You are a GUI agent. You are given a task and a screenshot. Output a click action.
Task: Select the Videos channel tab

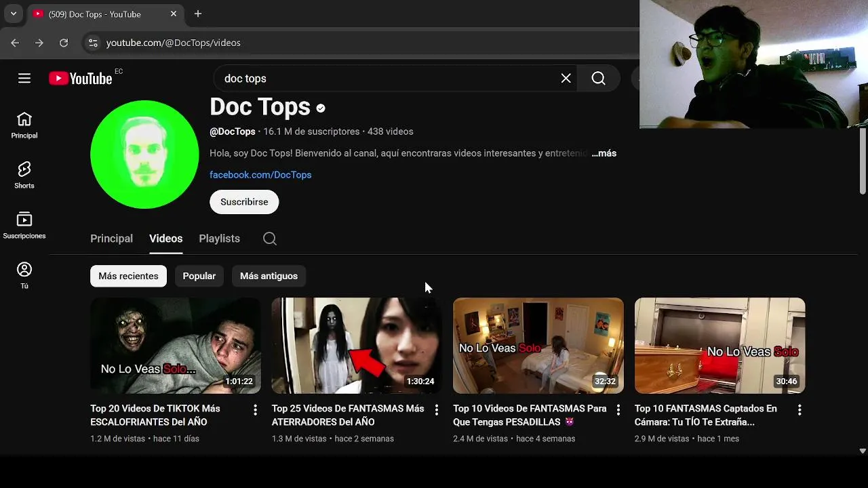click(166, 239)
